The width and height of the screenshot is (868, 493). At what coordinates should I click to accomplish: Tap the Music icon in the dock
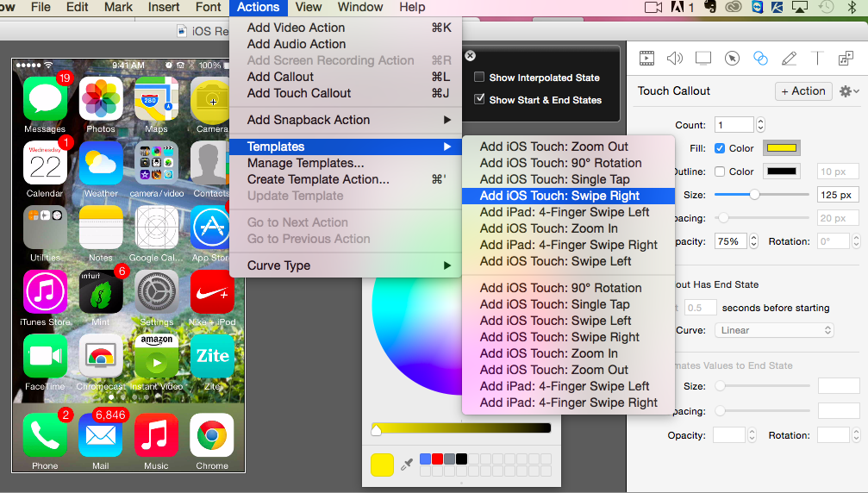click(156, 435)
